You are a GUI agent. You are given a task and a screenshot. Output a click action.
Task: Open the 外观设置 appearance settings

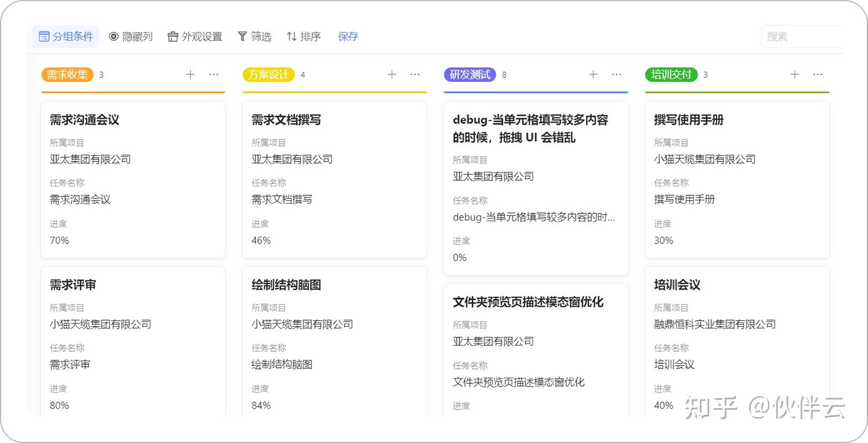click(x=195, y=37)
